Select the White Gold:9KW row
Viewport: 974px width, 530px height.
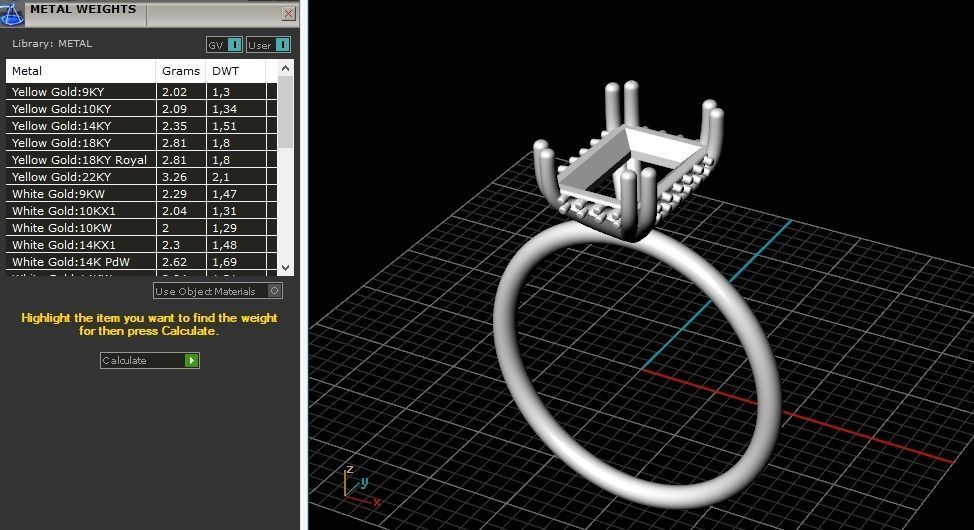[x=142, y=194]
